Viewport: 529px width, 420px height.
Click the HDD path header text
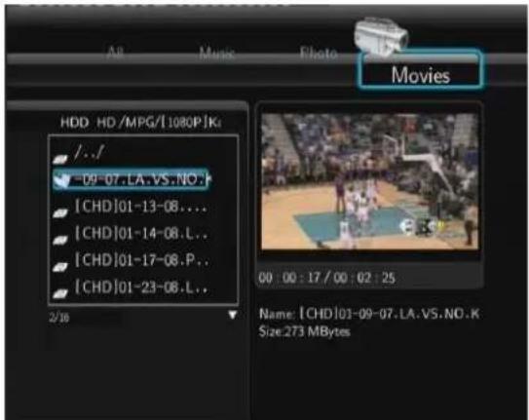(140, 122)
